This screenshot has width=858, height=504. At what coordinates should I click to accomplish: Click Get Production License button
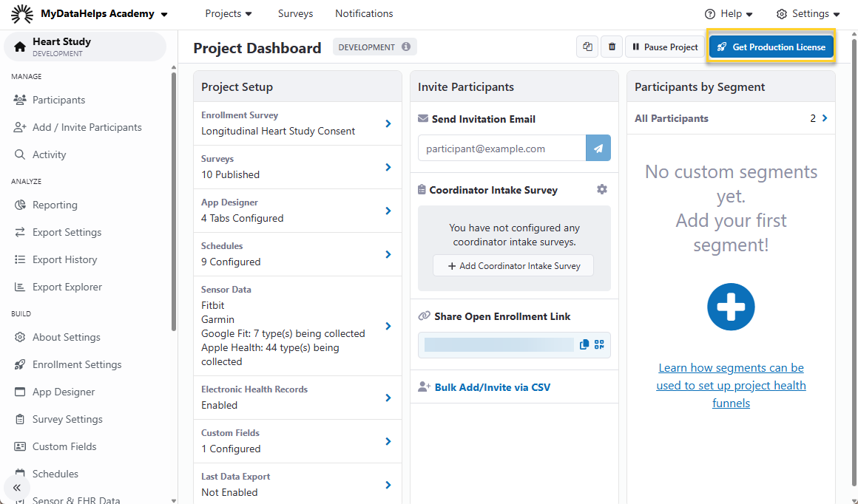771,47
